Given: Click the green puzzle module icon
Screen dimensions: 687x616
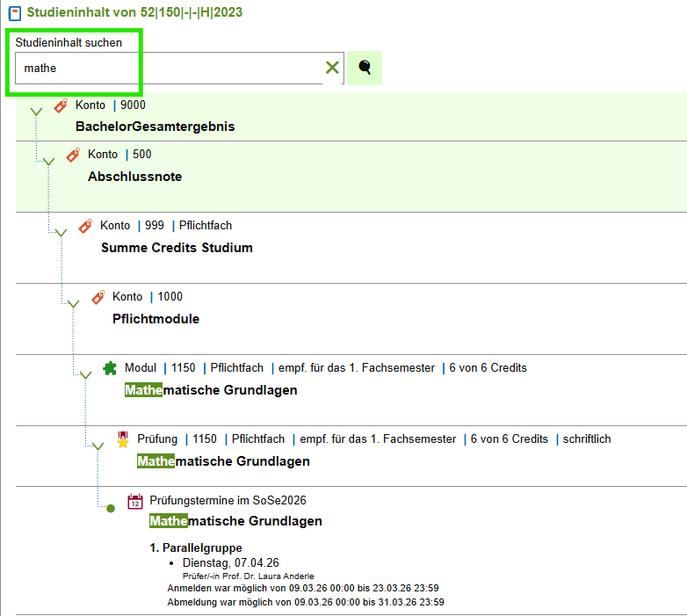Looking at the screenshot, I should pyautogui.click(x=110, y=368).
